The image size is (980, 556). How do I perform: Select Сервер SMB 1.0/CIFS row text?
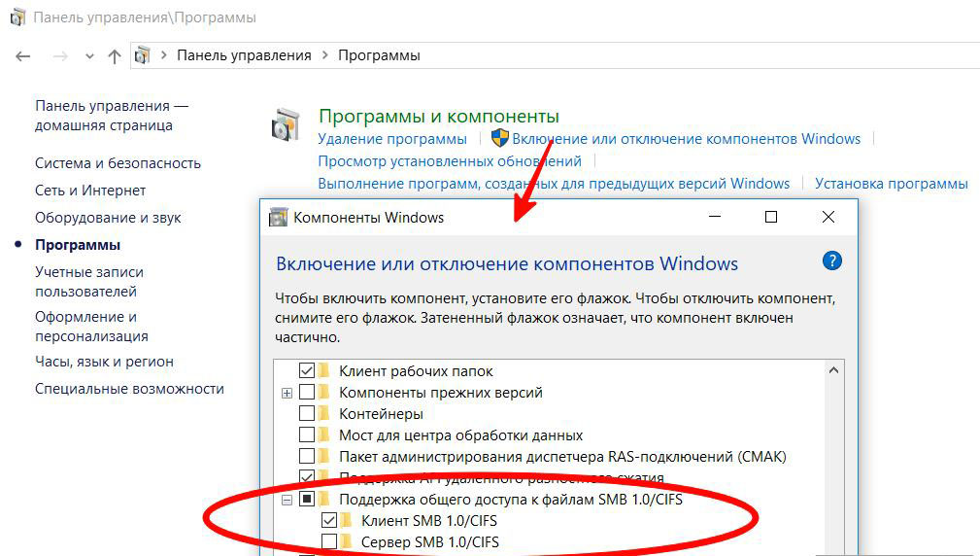430,541
